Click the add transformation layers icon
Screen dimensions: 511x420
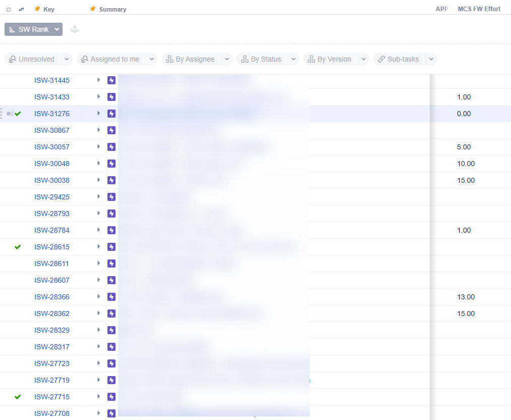pyautogui.click(x=75, y=29)
